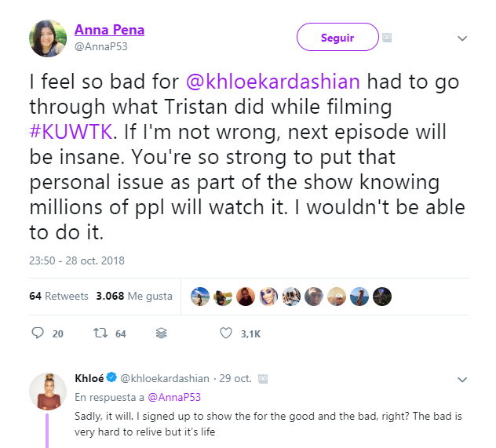View the 64 Retweets list

[58, 297]
